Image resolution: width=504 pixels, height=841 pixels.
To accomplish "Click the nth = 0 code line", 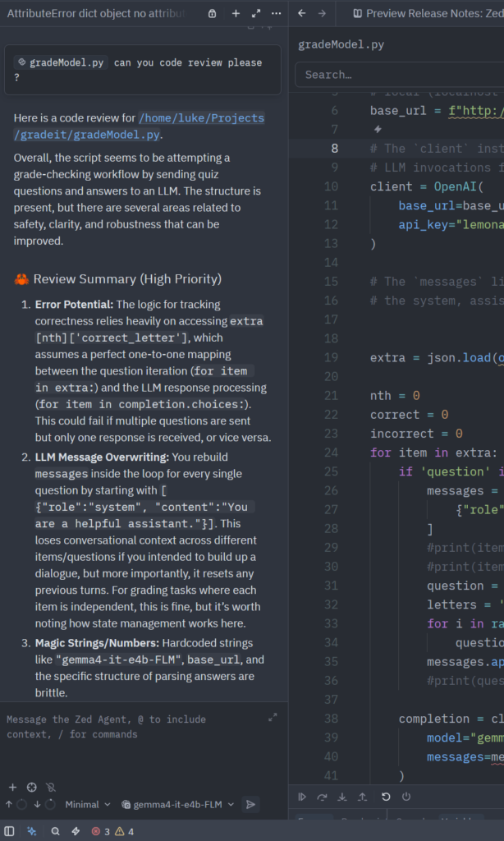I will coord(395,396).
